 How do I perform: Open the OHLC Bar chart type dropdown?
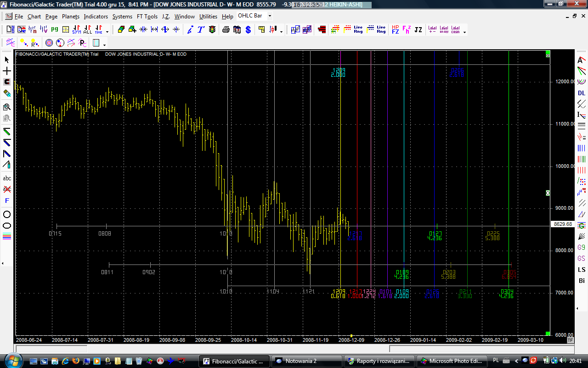pyautogui.click(x=270, y=16)
